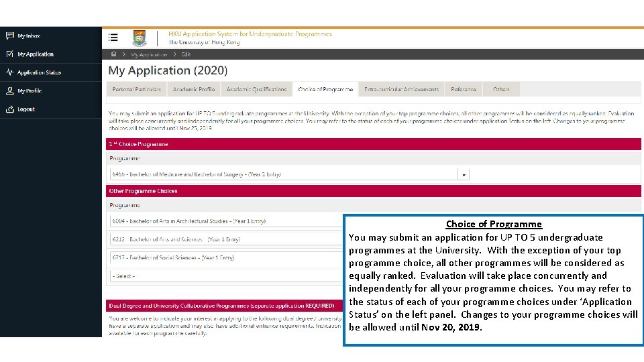
Task: Click the Logout icon in sidebar
Action: point(10,109)
